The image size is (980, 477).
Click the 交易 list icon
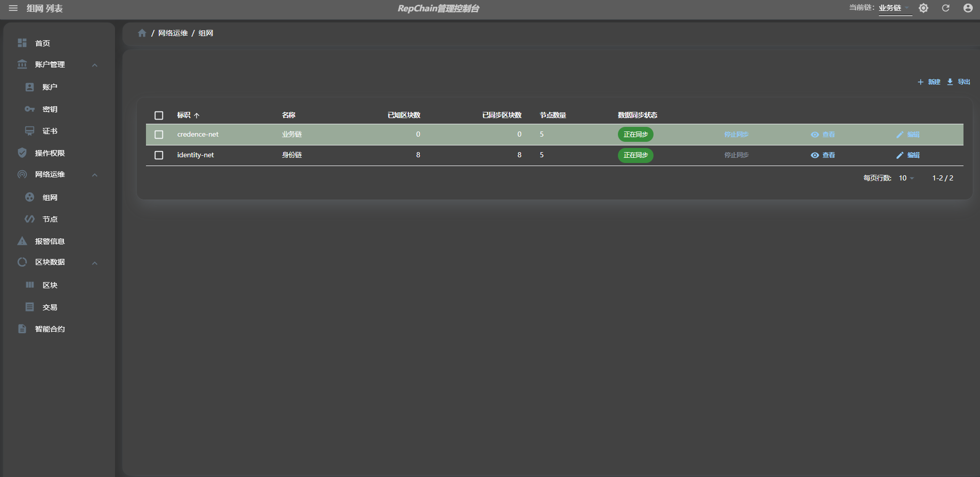point(30,307)
